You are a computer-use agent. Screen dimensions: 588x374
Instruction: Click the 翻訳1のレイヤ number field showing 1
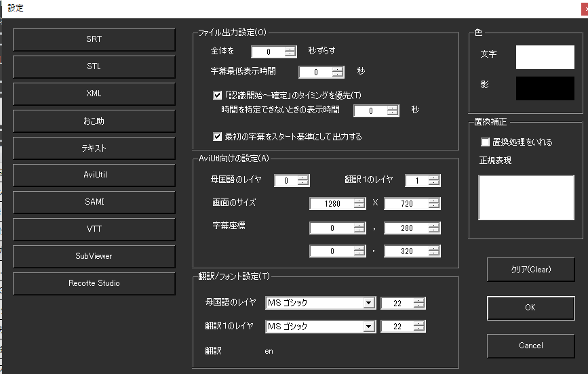[x=417, y=181]
